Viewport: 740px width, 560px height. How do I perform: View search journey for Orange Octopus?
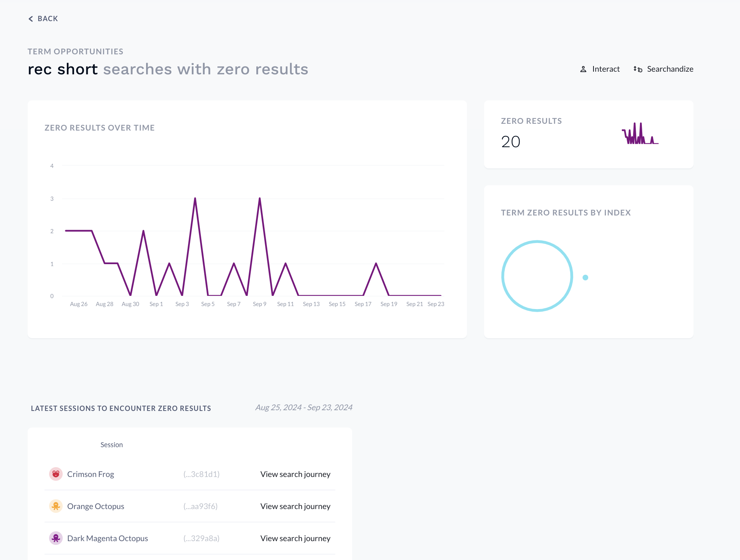pyautogui.click(x=295, y=506)
